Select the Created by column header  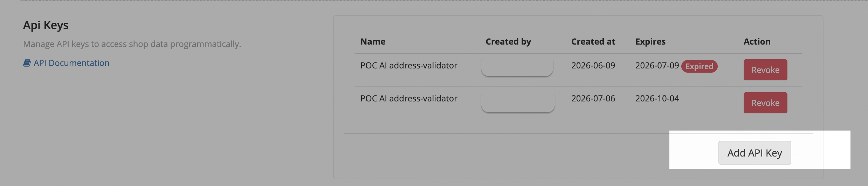(x=508, y=42)
